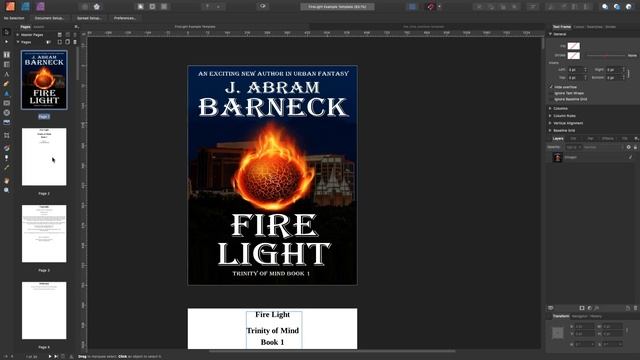Open layer settings gear icon
Viewport: 640px width, 360px height.
coord(629,147)
